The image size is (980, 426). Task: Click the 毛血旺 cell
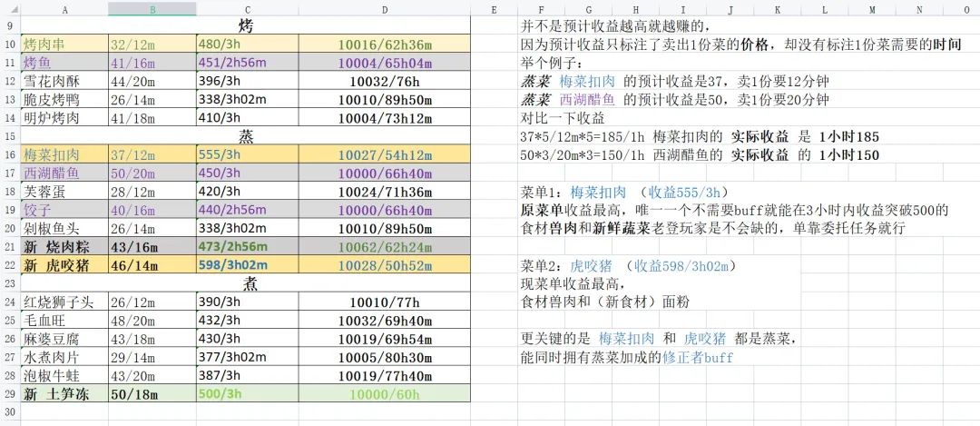(64, 321)
